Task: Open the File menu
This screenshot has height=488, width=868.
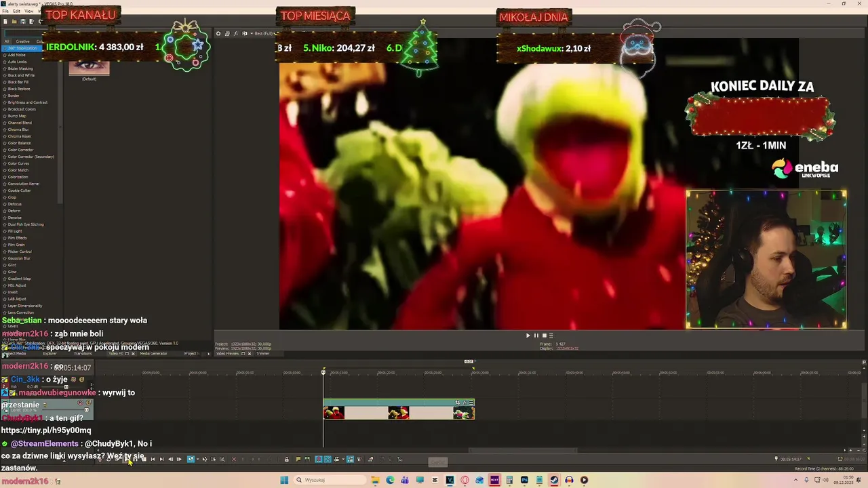Action: (5, 11)
